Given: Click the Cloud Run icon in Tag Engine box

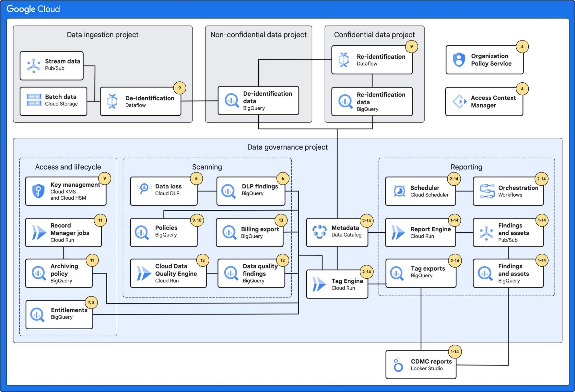Looking at the screenshot, I should tap(319, 284).
